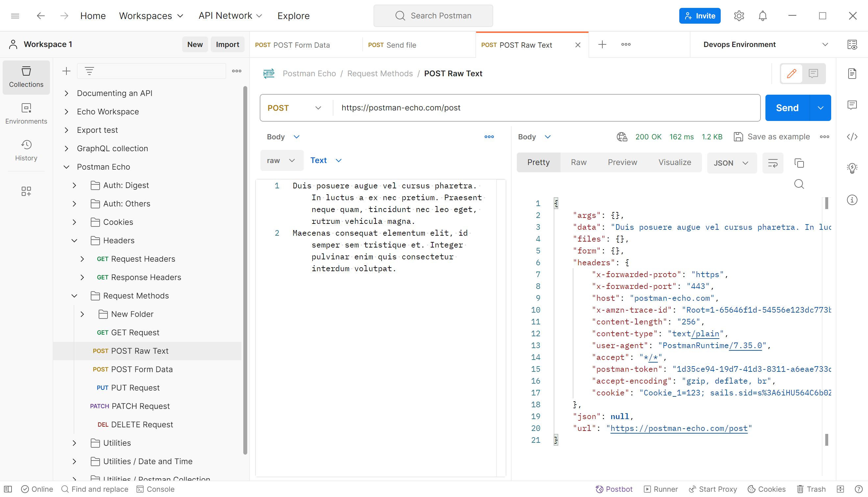The image size is (868, 497).
Task: Switch to the Raw response tab
Action: click(x=579, y=163)
